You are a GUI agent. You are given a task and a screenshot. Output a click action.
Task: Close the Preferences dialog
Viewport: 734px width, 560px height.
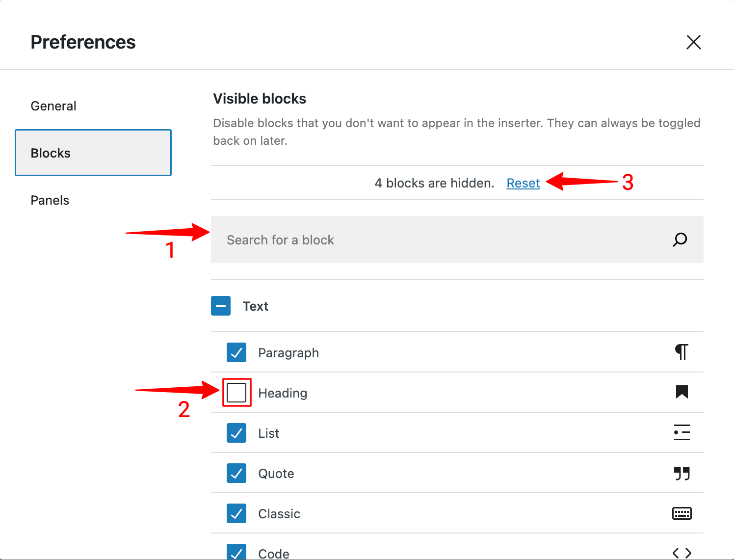pyautogui.click(x=693, y=42)
